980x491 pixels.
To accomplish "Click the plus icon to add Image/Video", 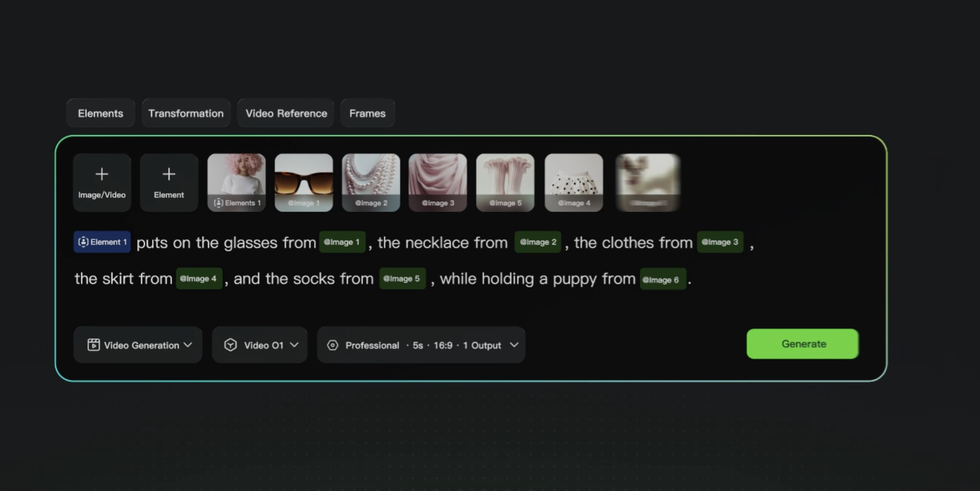I will point(102,174).
